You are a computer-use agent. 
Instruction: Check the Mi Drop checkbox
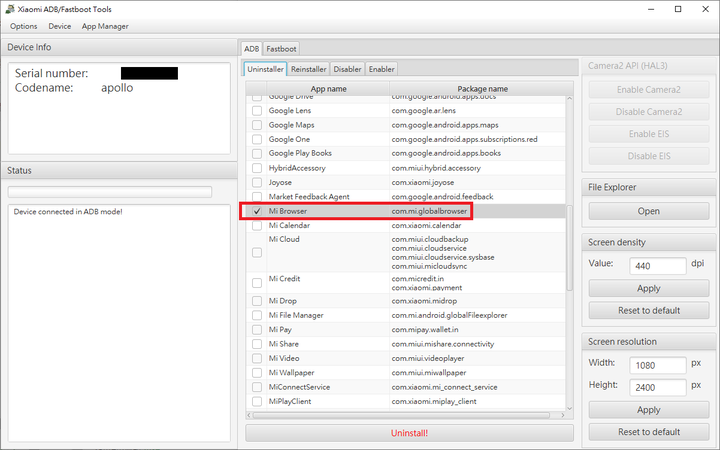pyautogui.click(x=257, y=301)
